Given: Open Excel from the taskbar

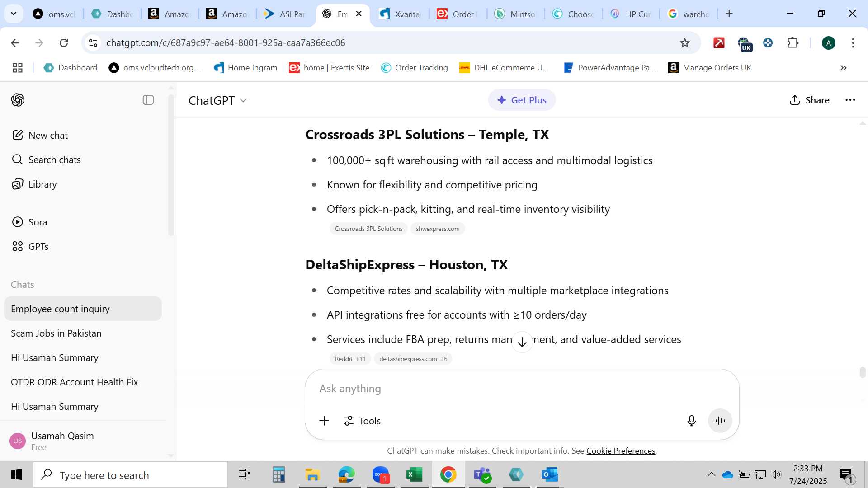Looking at the screenshot, I should click(x=414, y=475).
